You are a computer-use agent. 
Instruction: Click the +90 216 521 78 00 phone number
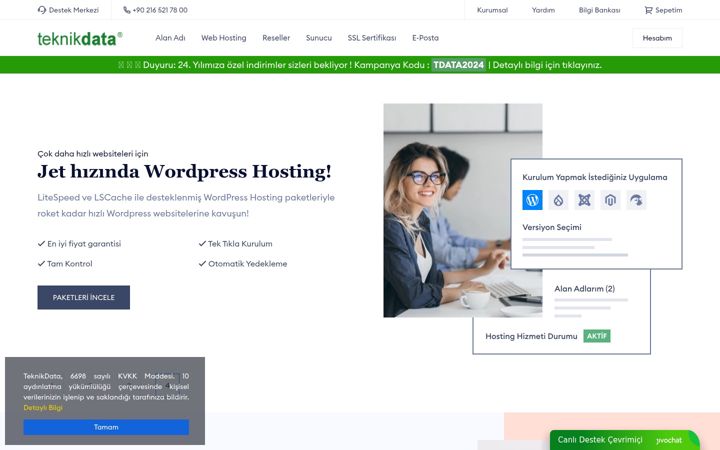160,10
